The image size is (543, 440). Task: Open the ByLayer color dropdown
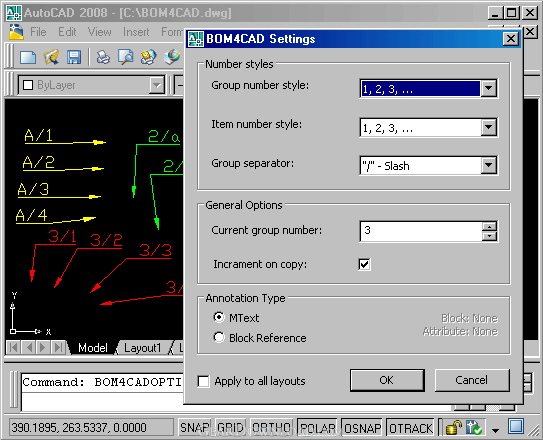[157, 85]
